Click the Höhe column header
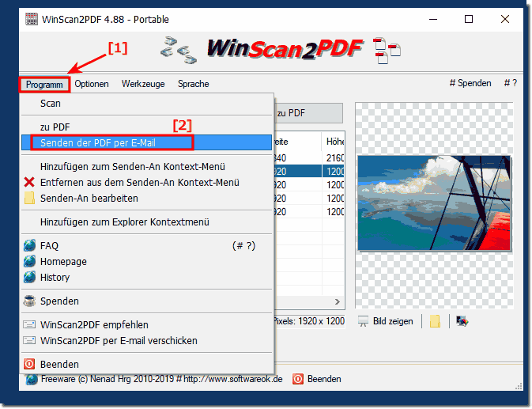This screenshot has height=409, width=532. coord(333,141)
